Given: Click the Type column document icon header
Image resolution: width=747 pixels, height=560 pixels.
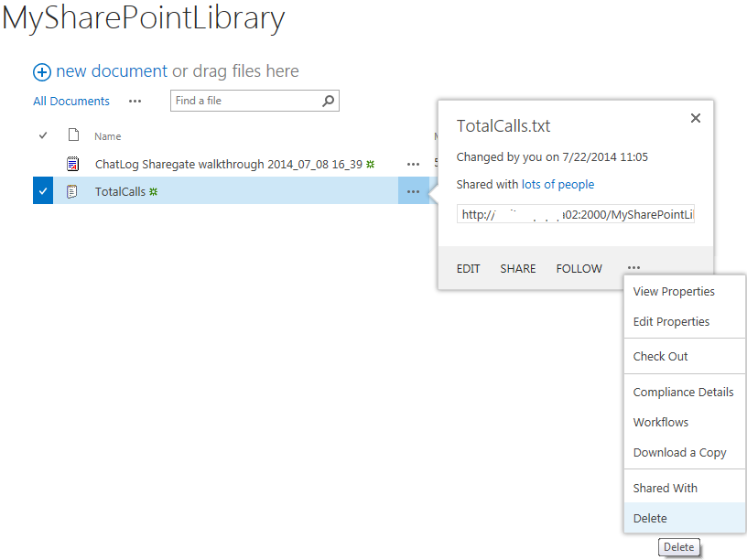Looking at the screenshot, I should point(73,135).
